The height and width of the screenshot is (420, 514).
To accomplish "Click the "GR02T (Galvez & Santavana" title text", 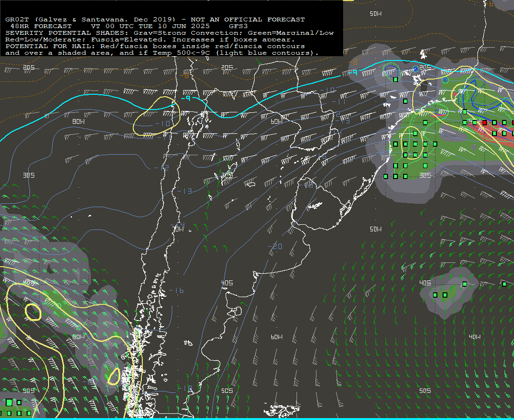I will coord(67,20).
